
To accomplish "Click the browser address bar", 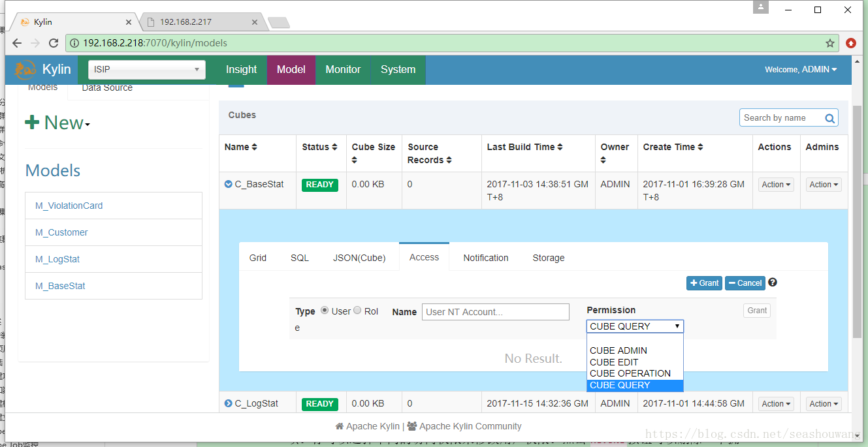I will pyautogui.click(x=451, y=43).
